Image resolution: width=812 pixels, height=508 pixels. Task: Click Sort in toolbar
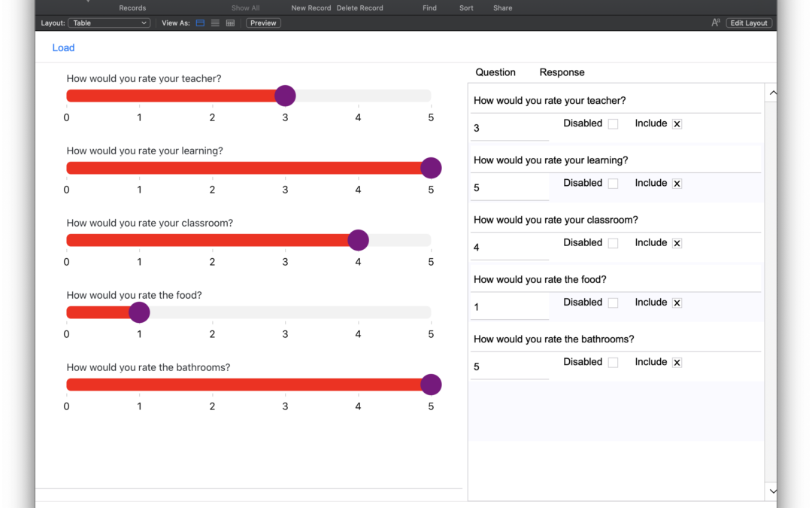pyautogui.click(x=466, y=8)
